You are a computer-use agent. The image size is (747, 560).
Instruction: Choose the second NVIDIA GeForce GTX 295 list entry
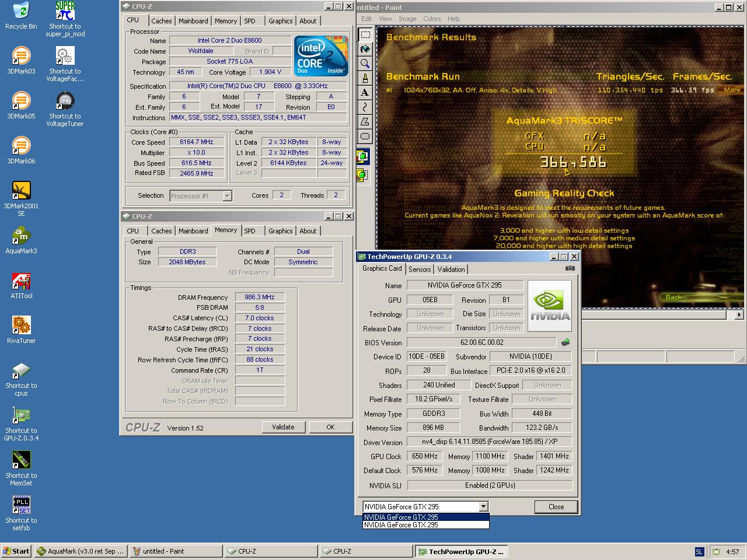426,524
